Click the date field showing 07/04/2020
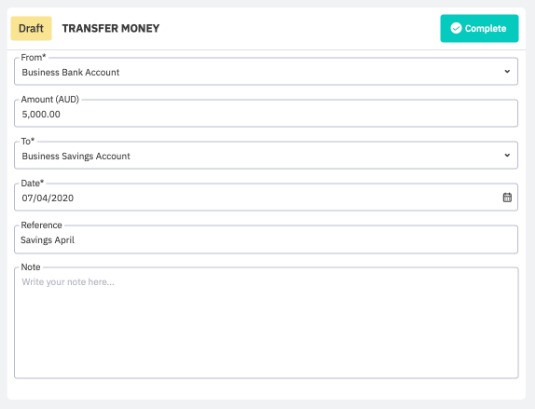Screen dimensions: 535x409 (266, 198)
